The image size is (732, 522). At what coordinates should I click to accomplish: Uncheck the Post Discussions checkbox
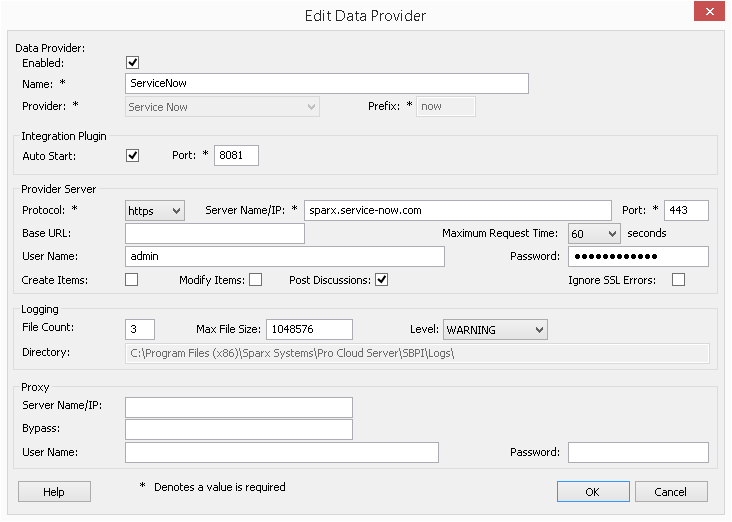click(381, 280)
